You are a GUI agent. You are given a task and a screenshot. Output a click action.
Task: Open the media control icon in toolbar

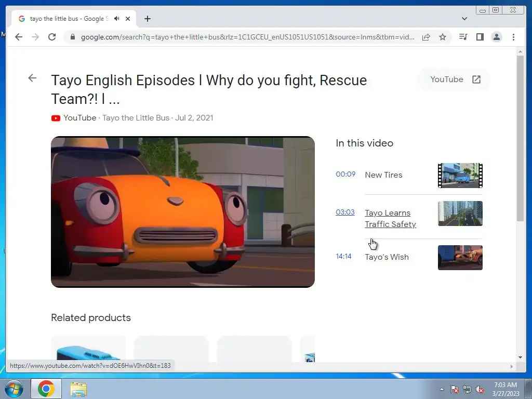463,37
